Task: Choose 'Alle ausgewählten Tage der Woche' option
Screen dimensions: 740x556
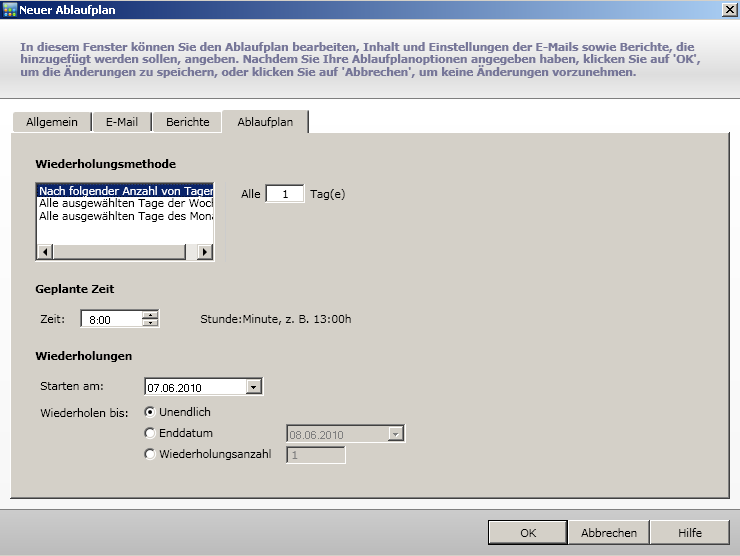Action: [x=126, y=203]
